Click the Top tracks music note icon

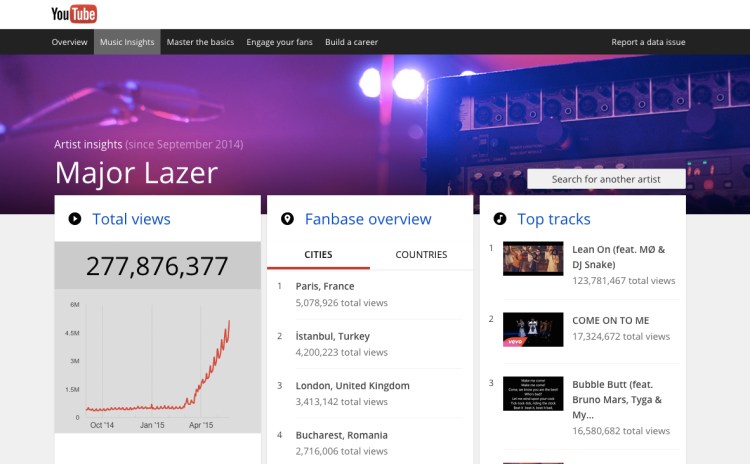coord(500,219)
